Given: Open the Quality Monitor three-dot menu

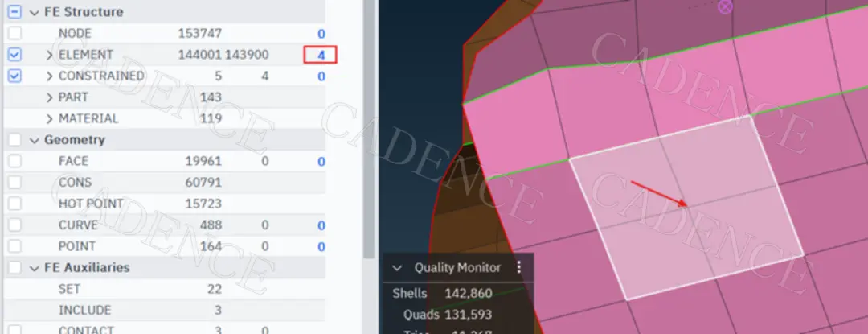Looking at the screenshot, I should [x=518, y=267].
